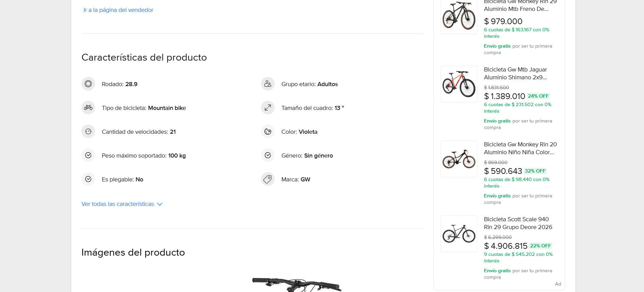Click the product handlebar image below Imágenes del producto
Viewport: 644px width, 292px height.
pyautogui.click(x=296, y=285)
